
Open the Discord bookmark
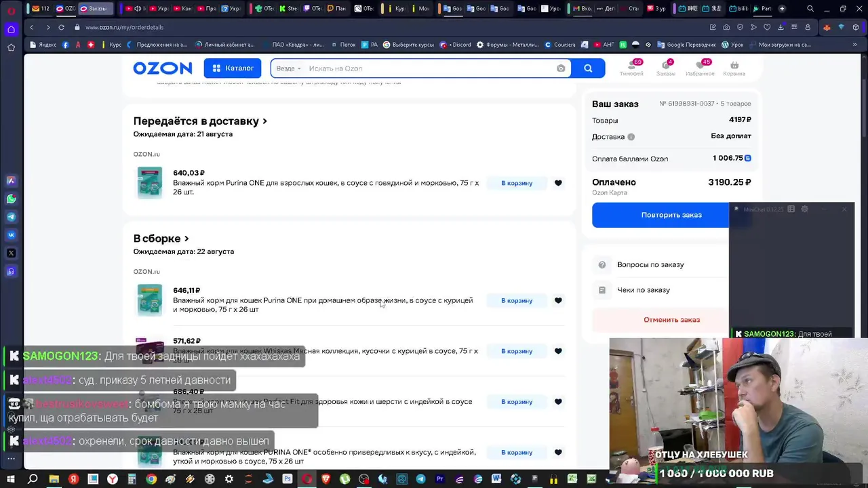[455, 45]
